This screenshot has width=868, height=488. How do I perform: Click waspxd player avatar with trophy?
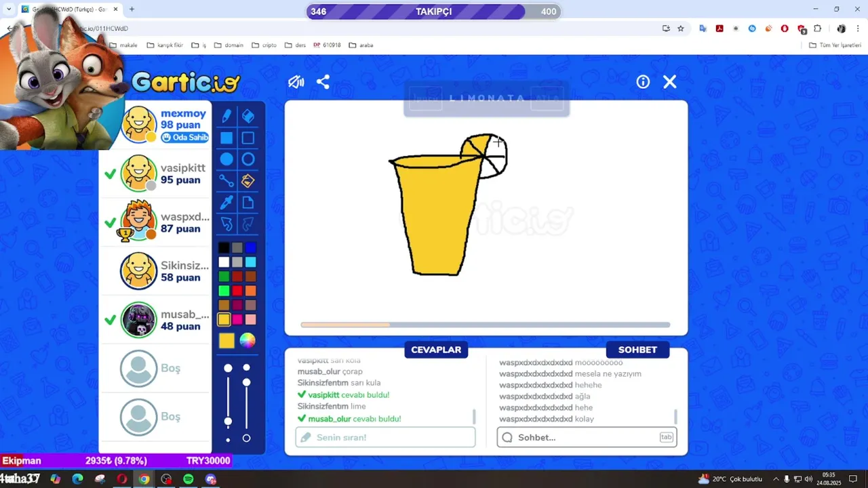tap(138, 221)
